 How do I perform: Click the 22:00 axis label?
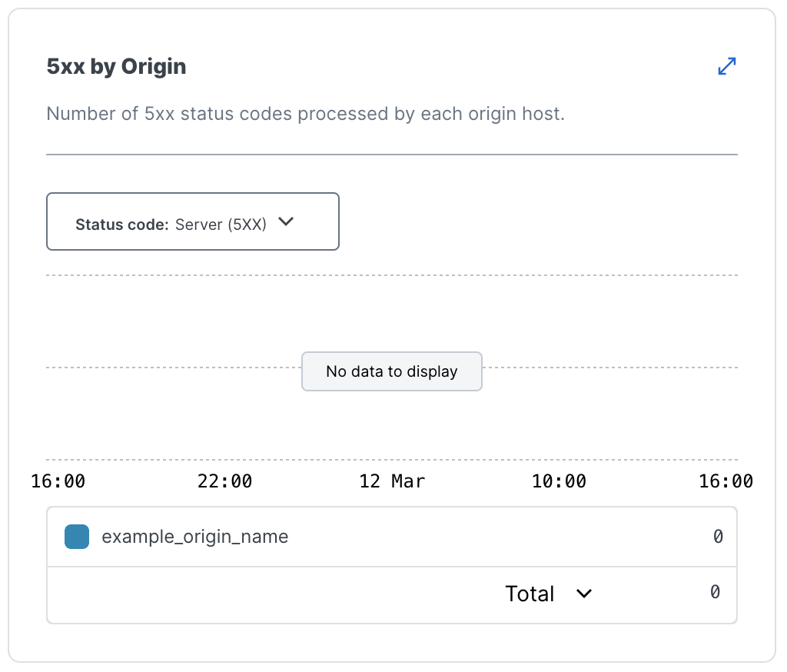coord(225,481)
